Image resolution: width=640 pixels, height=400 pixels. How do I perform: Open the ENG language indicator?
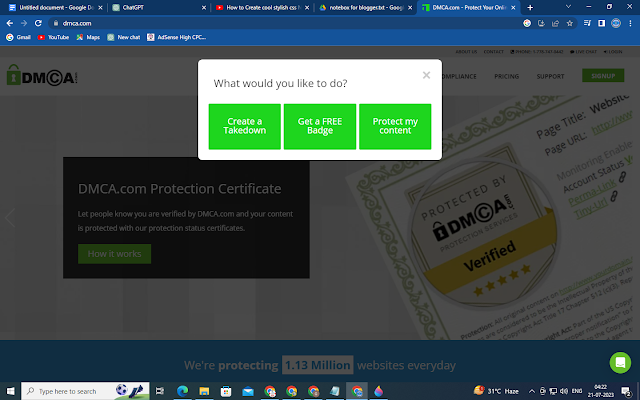point(576,391)
